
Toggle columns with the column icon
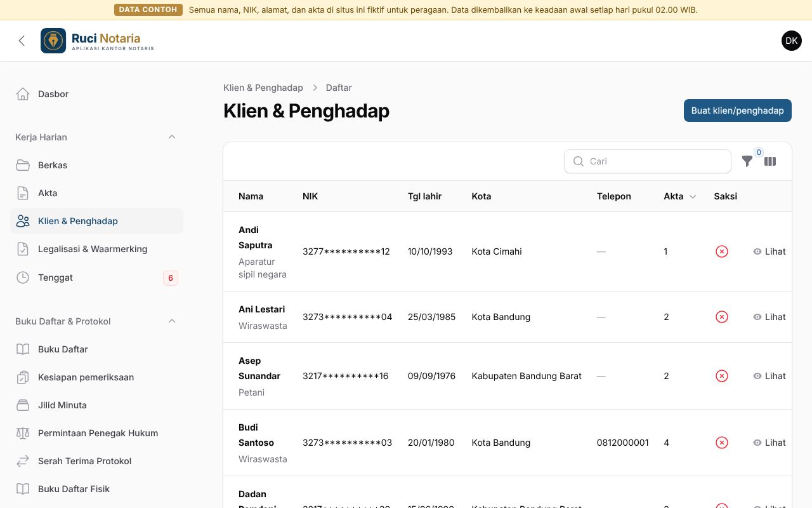click(770, 161)
